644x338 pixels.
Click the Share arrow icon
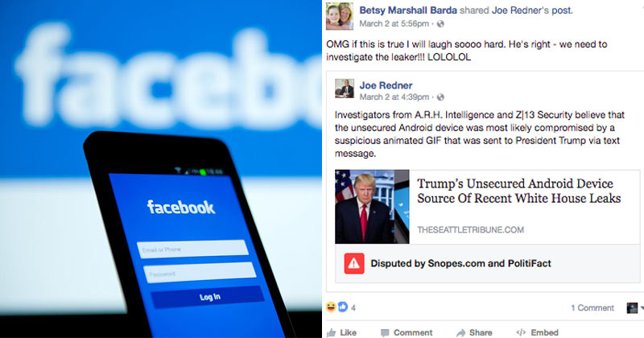460,333
